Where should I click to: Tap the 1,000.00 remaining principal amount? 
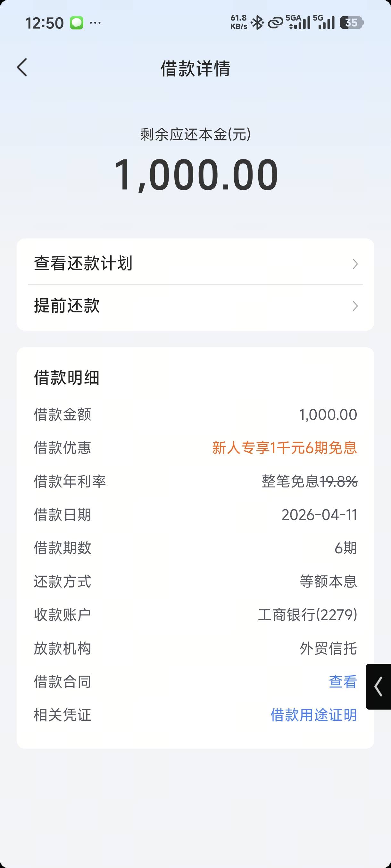196,175
